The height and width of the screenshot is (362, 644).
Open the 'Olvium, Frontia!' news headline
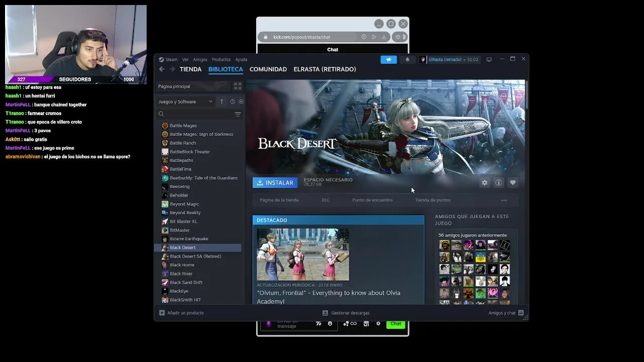pos(329,297)
